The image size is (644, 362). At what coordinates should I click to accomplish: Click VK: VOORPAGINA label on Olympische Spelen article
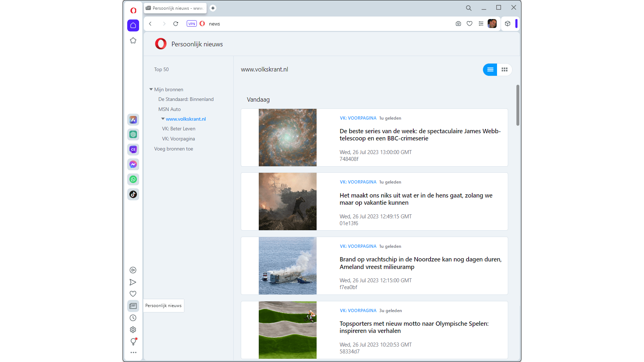[x=358, y=311]
